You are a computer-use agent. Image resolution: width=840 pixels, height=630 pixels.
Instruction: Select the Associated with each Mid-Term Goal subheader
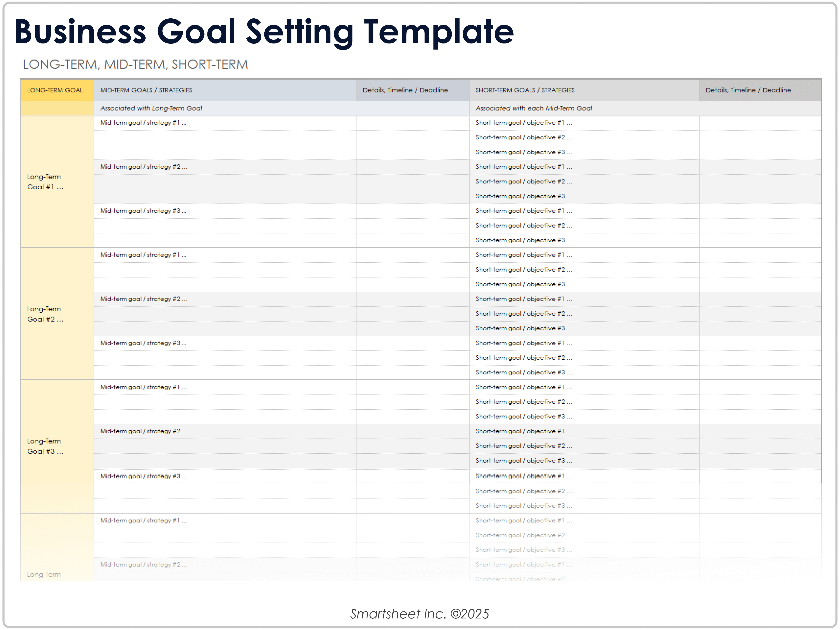[x=534, y=108]
